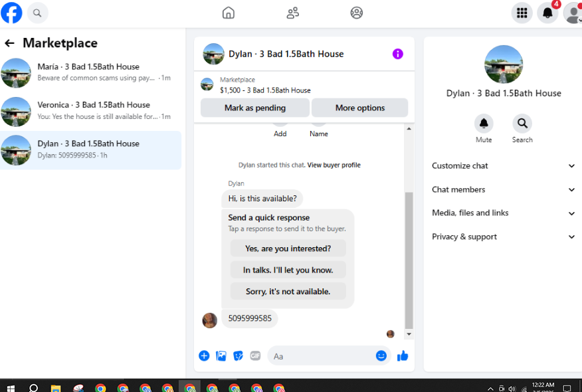Send quick reply 'In talks. I'll let you know.'

point(288,270)
